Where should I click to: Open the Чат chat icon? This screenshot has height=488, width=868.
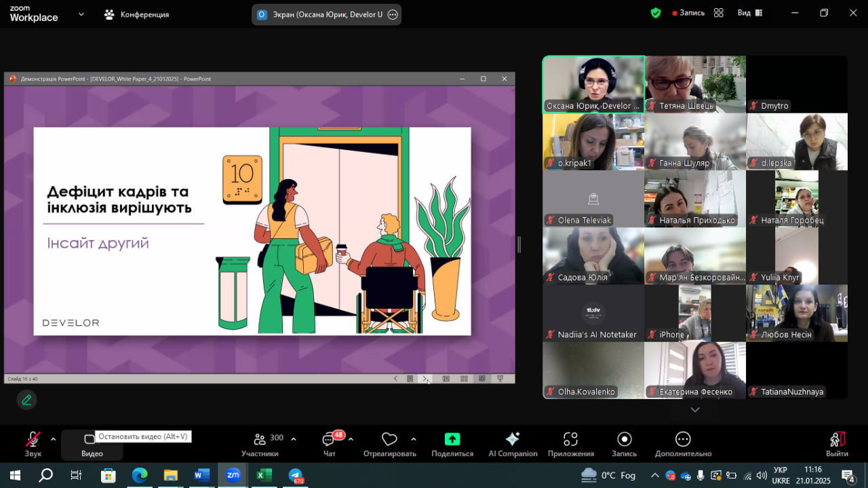[329, 445]
